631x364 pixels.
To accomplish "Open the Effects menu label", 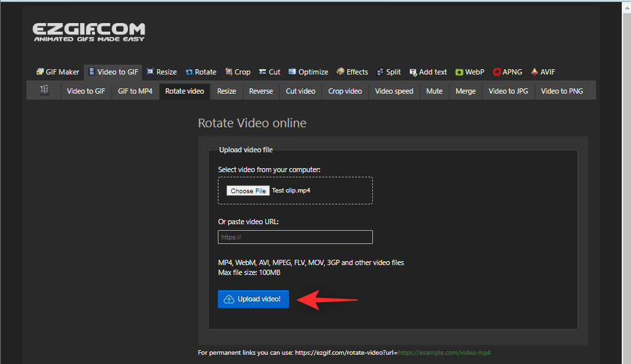I will [357, 72].
